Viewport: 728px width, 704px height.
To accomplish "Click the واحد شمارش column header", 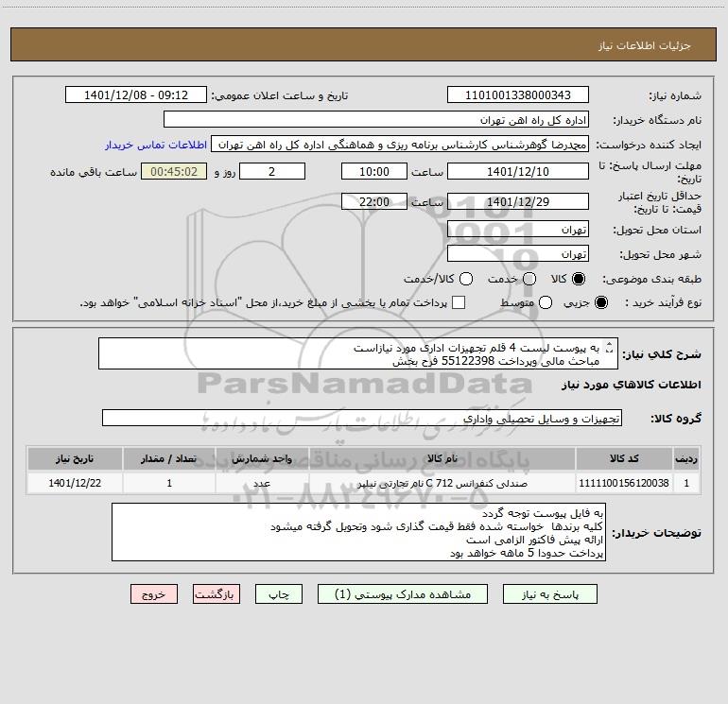I will point(262,459).
